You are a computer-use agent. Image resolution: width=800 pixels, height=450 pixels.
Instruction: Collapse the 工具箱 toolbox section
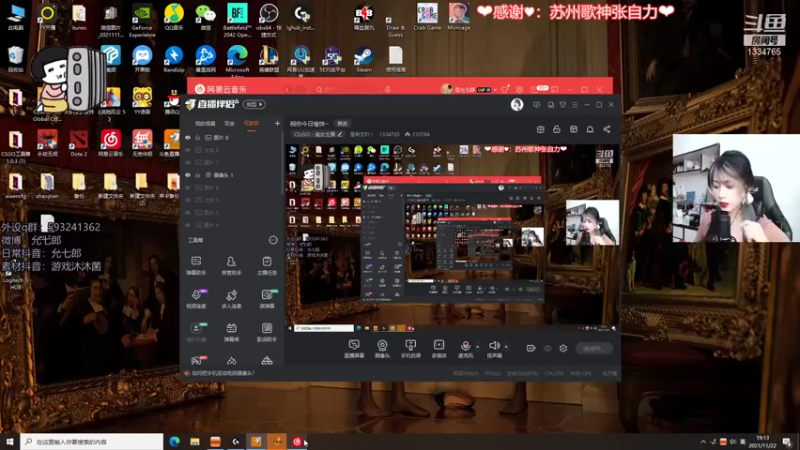coord(273,240)
